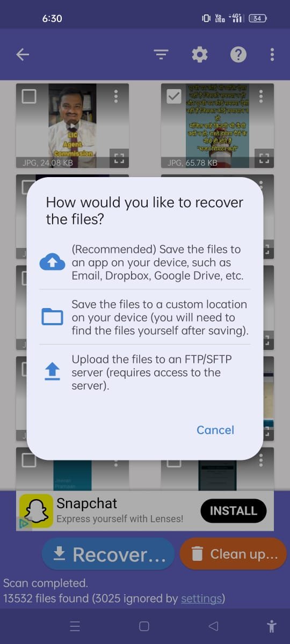Tap the back arrow icon
Image resolution: width=290 pixels, height=644 pixels.
(x=23, y=54)
